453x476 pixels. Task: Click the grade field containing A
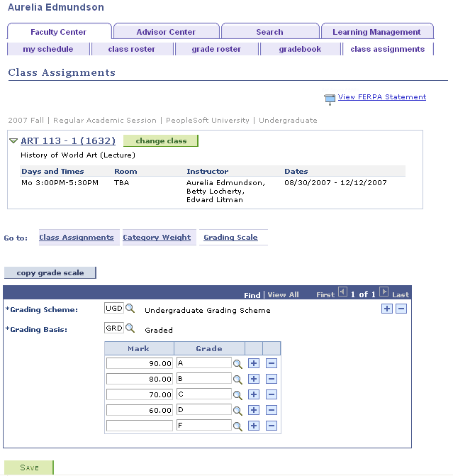tap(204, 362)
